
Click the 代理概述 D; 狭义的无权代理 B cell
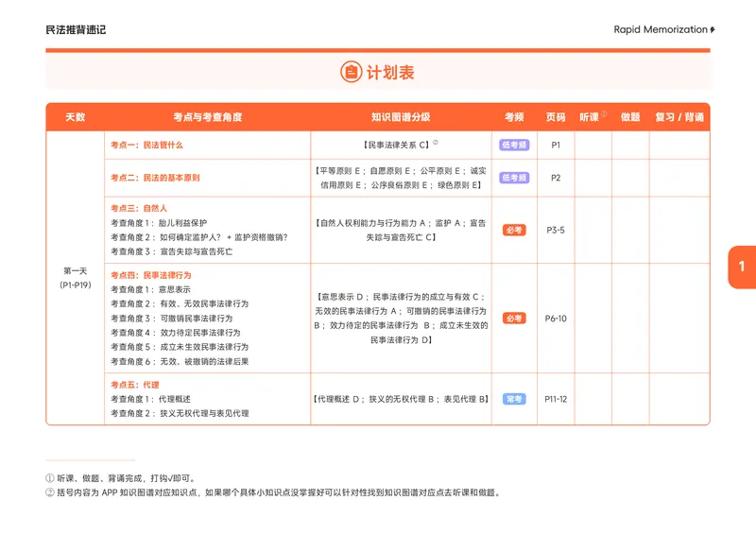(401, 400)
